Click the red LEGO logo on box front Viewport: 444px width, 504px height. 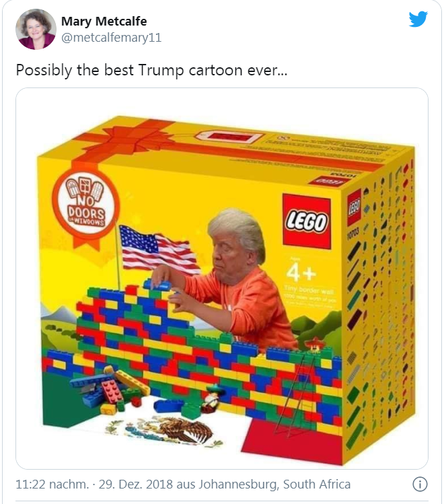[x=307, y=221]
